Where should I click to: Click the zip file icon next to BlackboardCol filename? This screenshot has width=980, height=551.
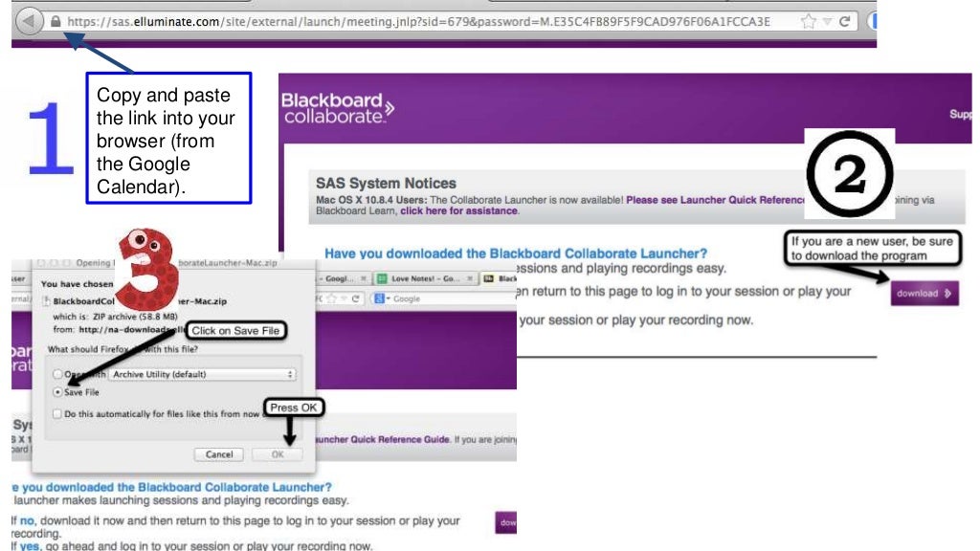46,301
